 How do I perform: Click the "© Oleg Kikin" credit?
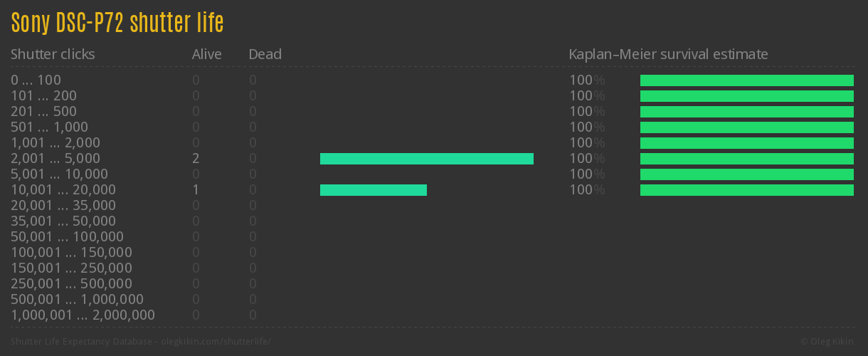[828, 342]
